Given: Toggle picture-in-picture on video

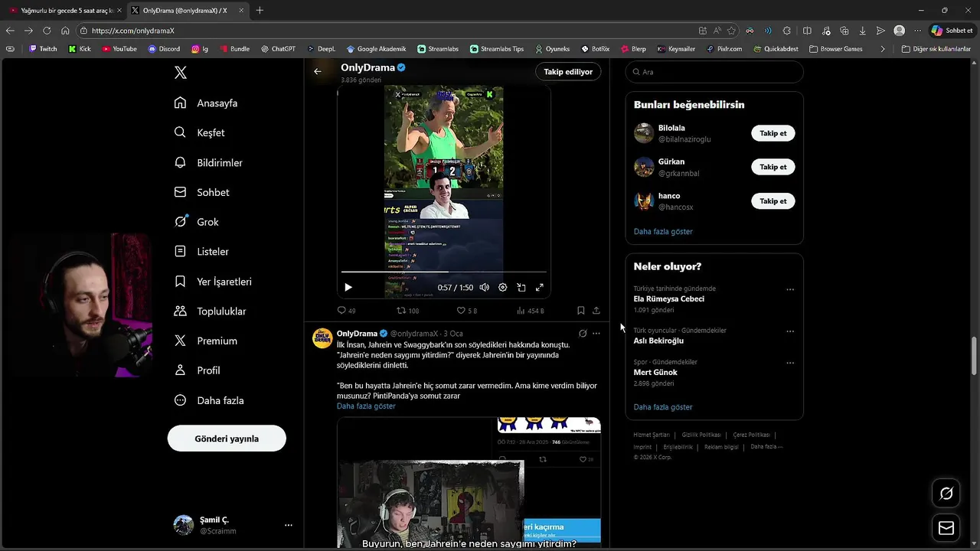Looking at the screenshot, I should (x=521, y=287).
